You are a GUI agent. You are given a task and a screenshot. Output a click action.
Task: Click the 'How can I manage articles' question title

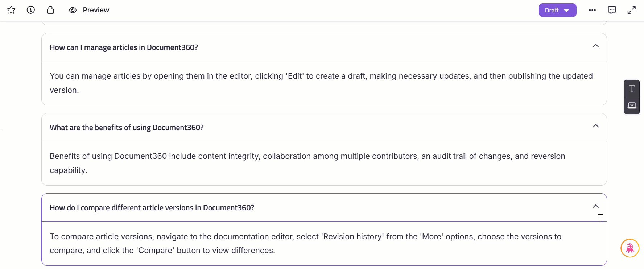(124, 47)
